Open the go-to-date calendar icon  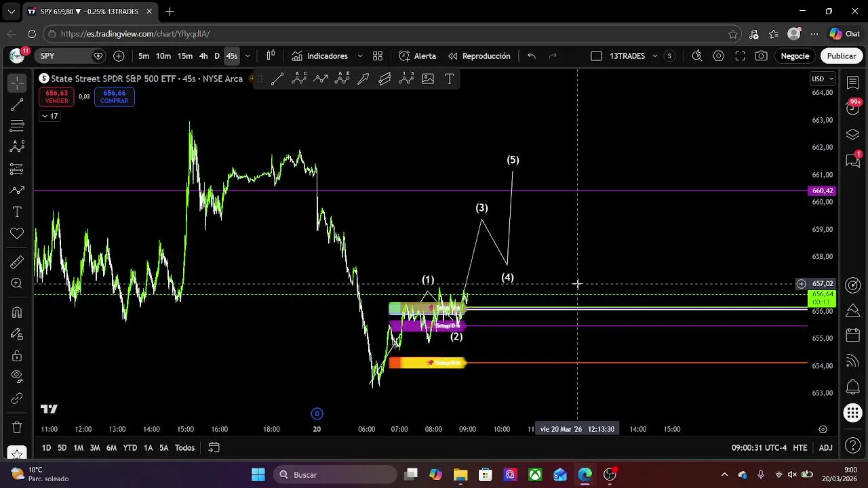(214, 447)
